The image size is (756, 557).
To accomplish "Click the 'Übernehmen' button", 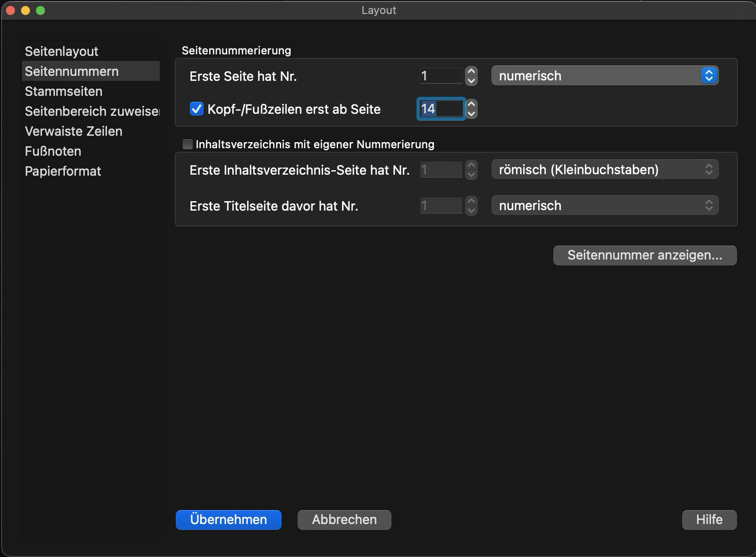I will (x=228, y=520).
